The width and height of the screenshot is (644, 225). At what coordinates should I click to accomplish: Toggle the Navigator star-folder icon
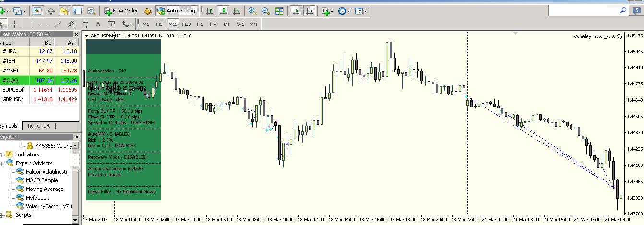(x=64, y=11)
